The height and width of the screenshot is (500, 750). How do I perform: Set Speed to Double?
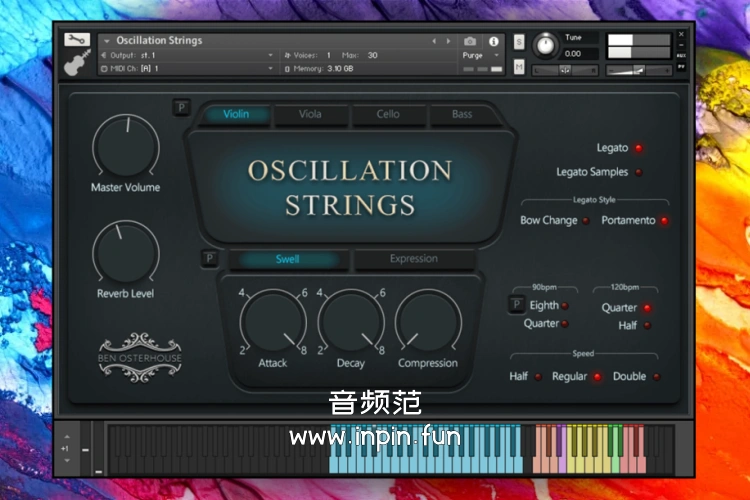click(656, 377)
